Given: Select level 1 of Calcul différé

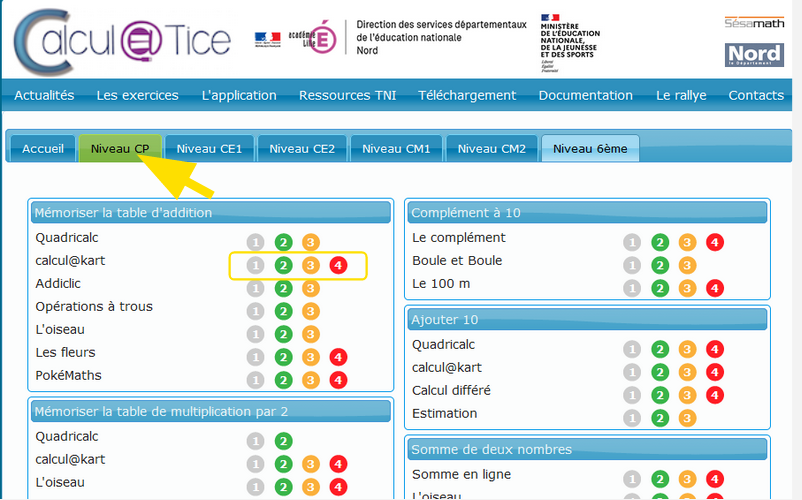Looking at the screenshot, I should click(x=632, y=395).
